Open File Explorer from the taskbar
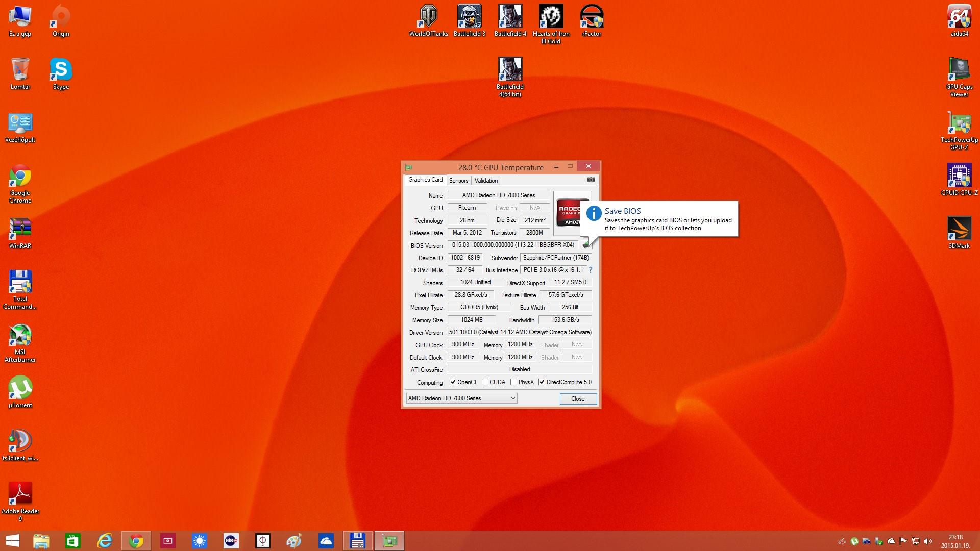Image resolution: width=980 pixels, height=551 pixels. coord(41,541)
